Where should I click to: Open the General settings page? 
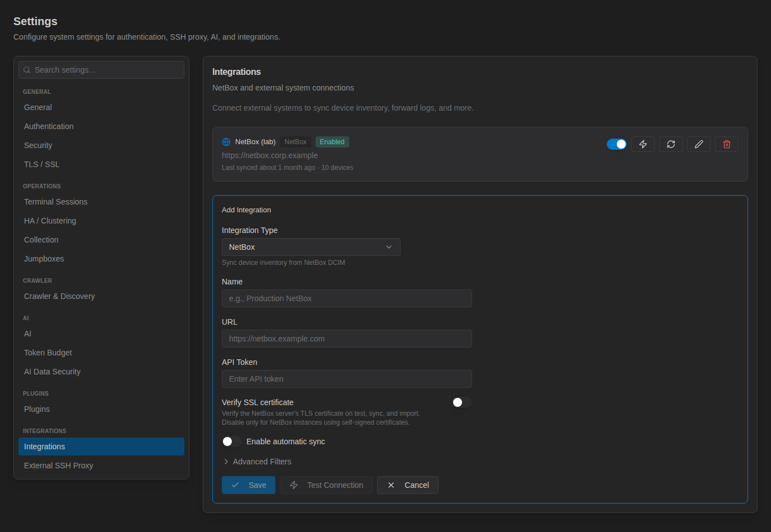[101, 107]
